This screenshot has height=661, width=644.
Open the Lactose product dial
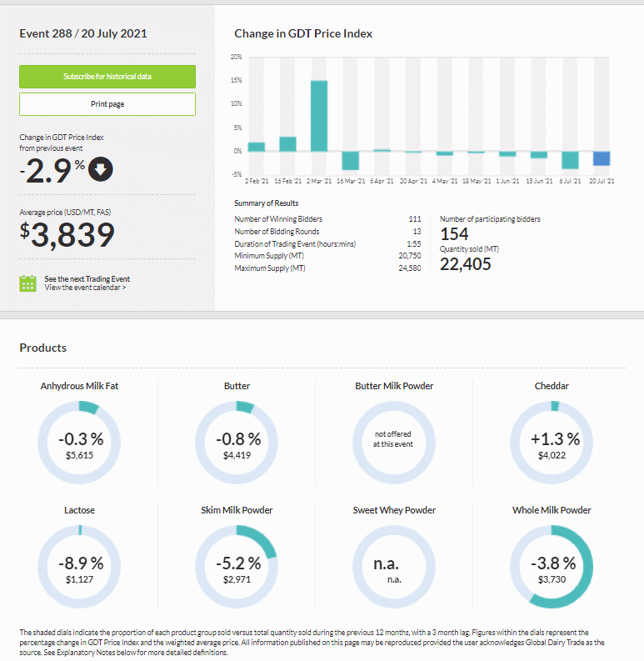[x=79, y=567]
